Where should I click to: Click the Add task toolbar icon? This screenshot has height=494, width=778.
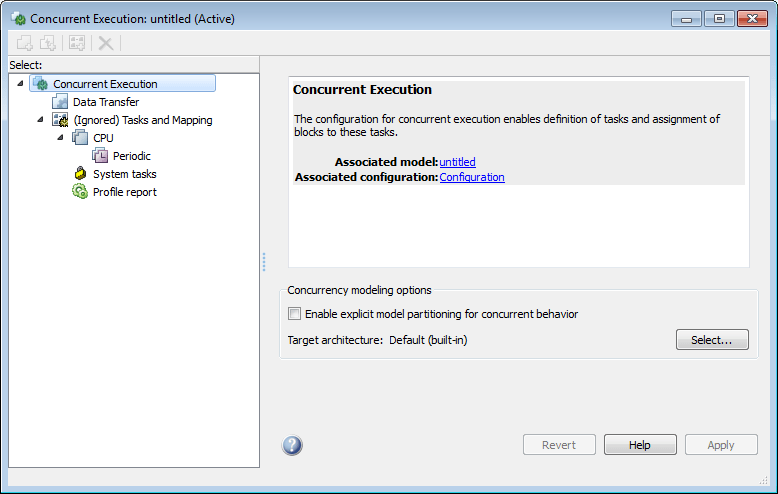25,43
